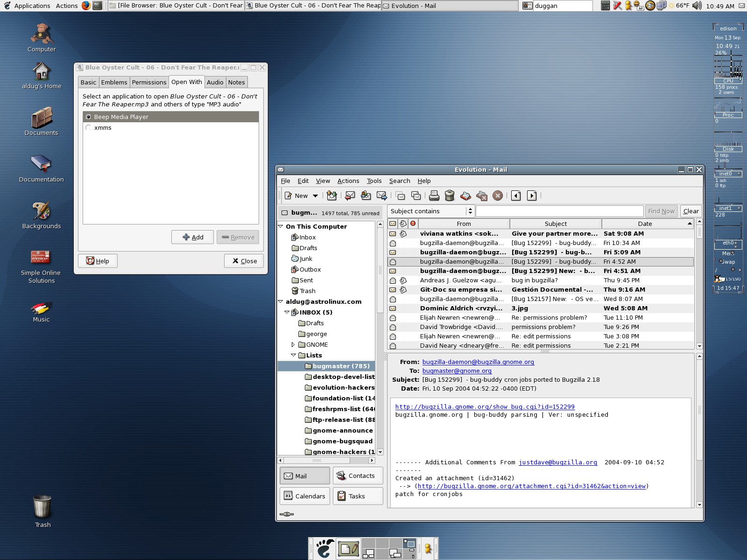Open the New message dropdown arrow
This screenshot has width=747, height=560.
pos(316,196)
